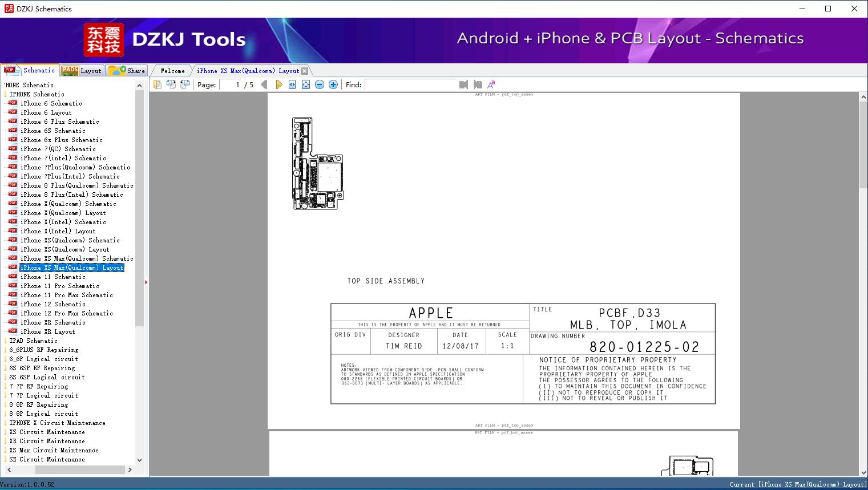Click the tree panel's scroll down arrow
Viewport: 868px width, 490px height.
pos(139,460)
